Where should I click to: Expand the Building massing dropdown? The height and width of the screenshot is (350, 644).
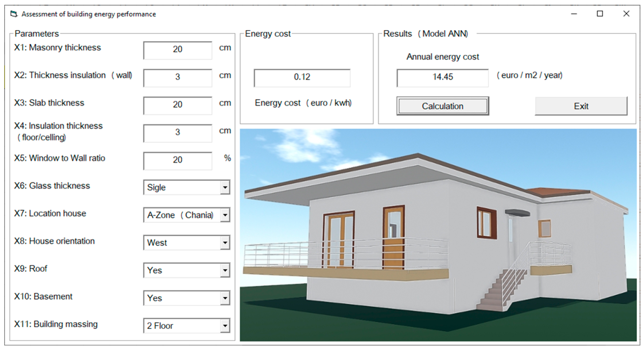(225, 326)
